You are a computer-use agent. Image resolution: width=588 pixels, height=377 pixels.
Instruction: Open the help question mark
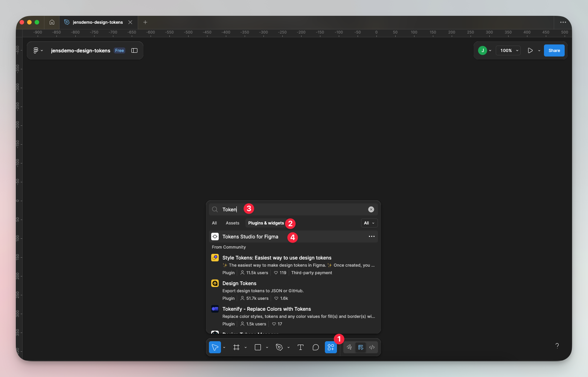(557, 346)
